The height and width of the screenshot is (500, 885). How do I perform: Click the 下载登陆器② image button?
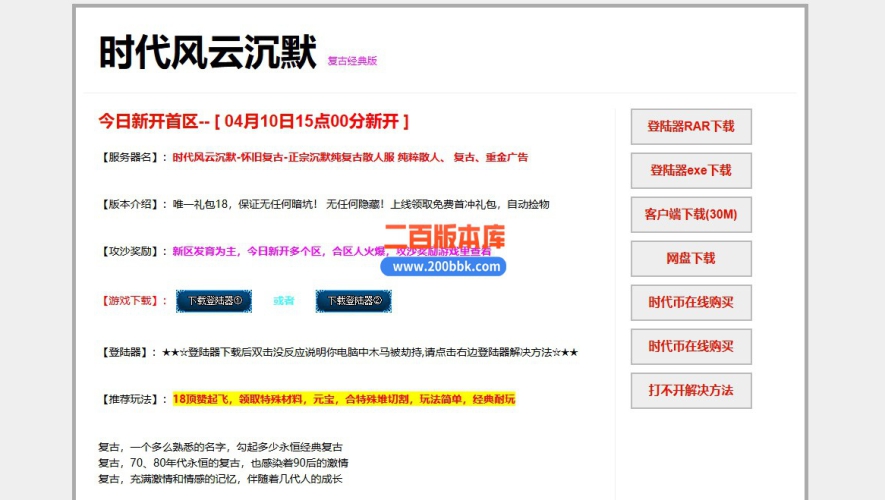(x=354, y=300)
